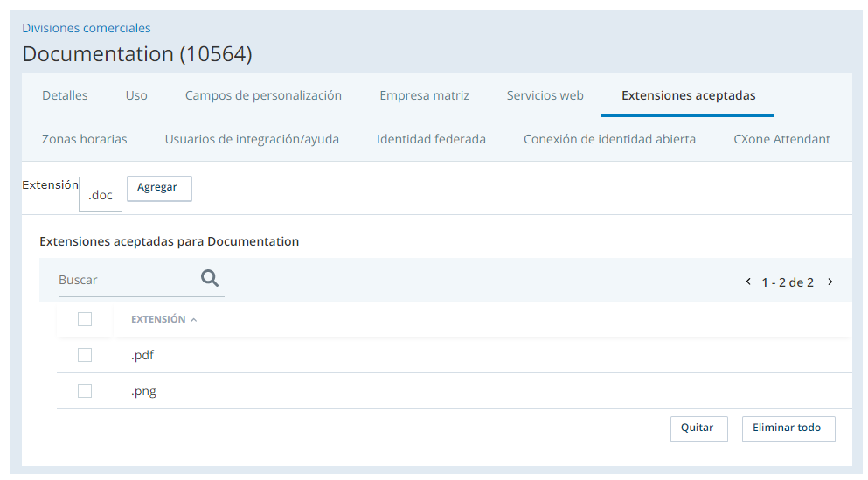Click the search magnifier icon
The height and width of the screenshot is (480, 868).
(x=209, y=278)
